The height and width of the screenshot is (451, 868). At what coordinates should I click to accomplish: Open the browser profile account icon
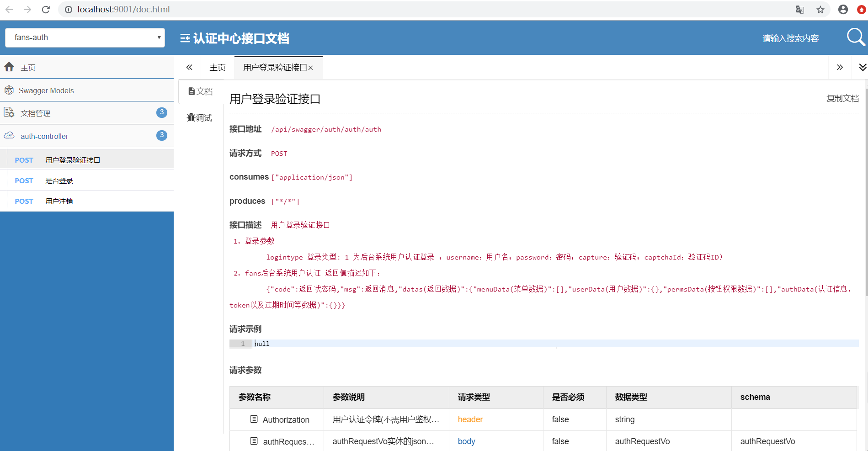843,10
